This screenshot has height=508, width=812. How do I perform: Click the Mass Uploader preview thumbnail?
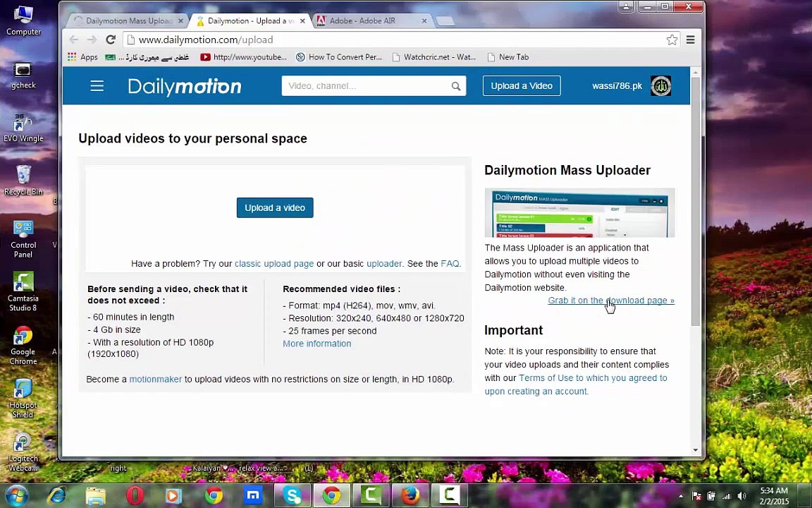[579, 213]
